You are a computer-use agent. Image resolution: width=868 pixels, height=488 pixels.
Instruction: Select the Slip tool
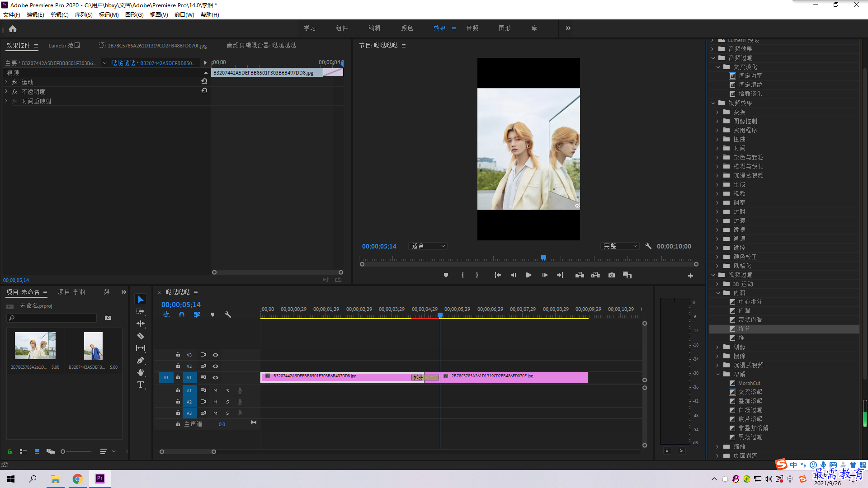tap(141, 348)
